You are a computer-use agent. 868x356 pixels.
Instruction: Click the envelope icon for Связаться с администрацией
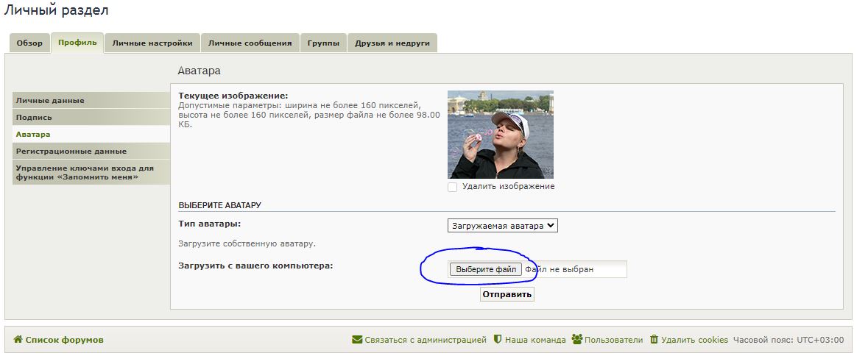pyautogui.click(x=357, y=340)
